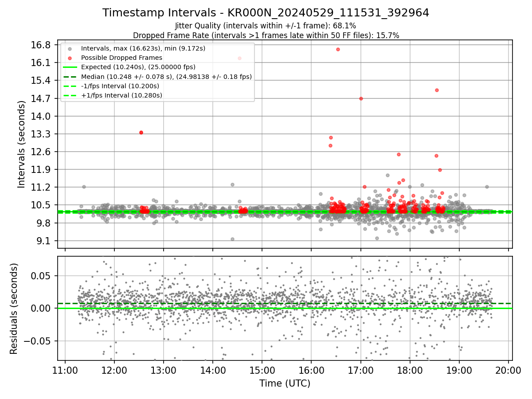The image size is (532, 399).
Task: Click the highest red dropped-frame point near 16.6s
Action: [338, 49]
